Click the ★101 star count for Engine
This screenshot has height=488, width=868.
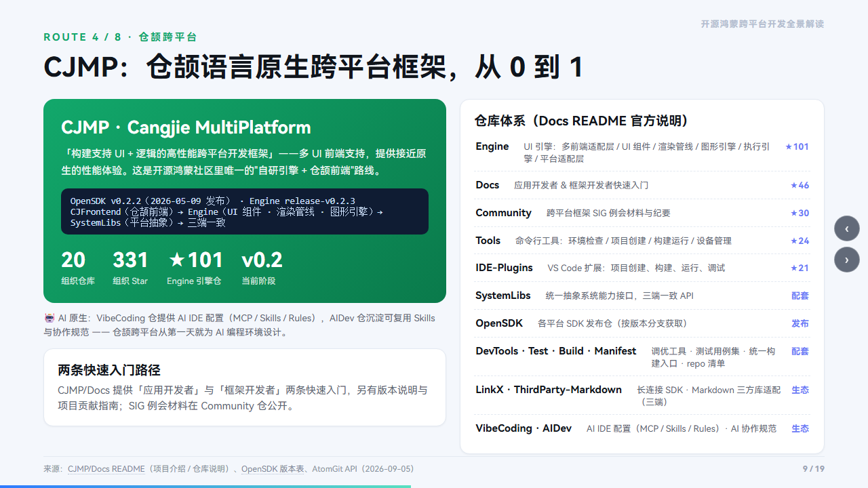(797, 146)
